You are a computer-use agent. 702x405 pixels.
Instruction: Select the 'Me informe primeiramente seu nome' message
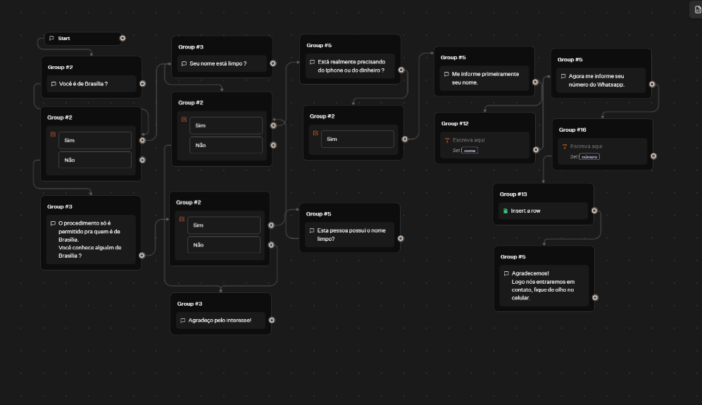pyautogui.click(x=485, y=78)
